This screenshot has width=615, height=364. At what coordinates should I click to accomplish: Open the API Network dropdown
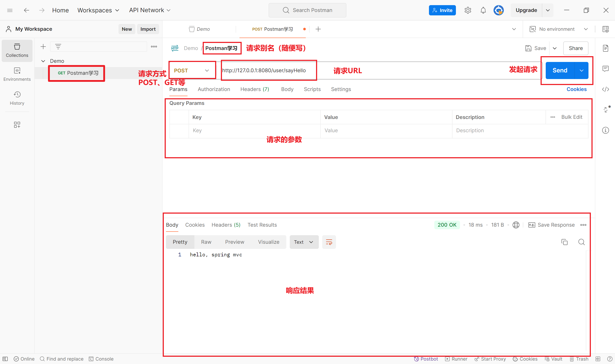click(150, 10)
